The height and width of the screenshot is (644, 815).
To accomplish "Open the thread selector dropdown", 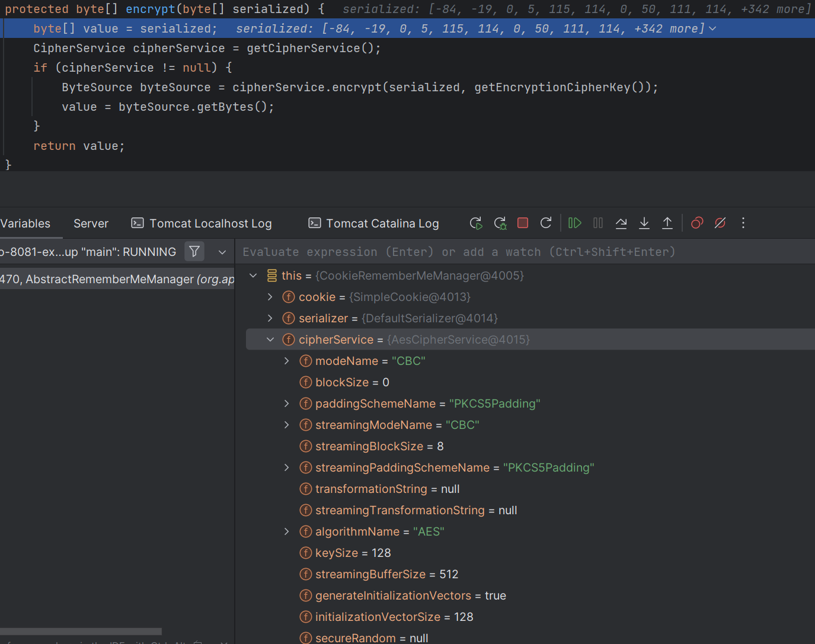I will click(222, 252).
